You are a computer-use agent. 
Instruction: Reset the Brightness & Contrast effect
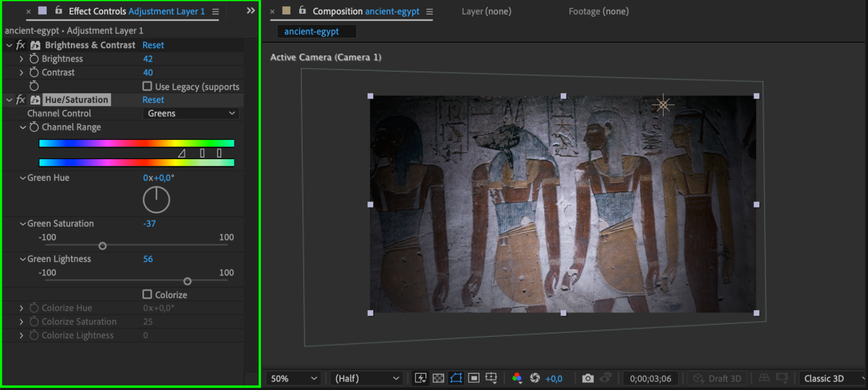(x=153, y=45)
